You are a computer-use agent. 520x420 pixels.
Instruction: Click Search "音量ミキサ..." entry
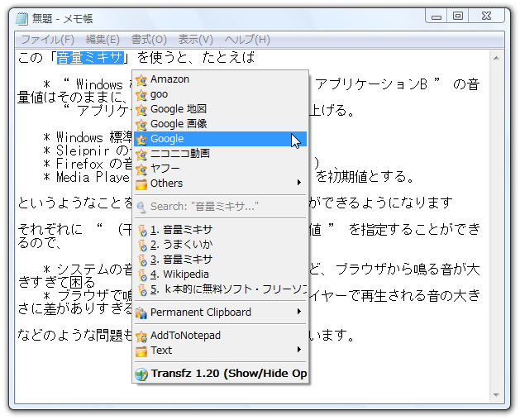(220, 207)
